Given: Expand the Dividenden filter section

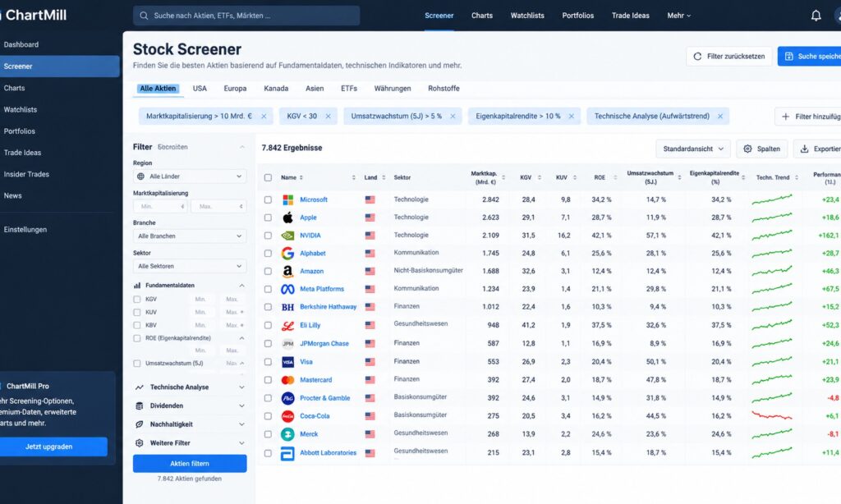Looking at the screenshot, I should click(190, 405).
